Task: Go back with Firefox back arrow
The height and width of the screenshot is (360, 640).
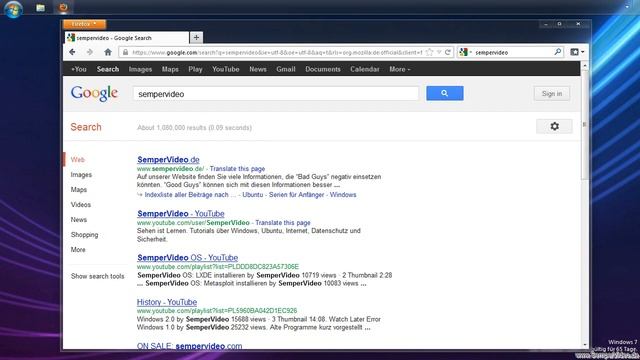Action: point(73,52)
